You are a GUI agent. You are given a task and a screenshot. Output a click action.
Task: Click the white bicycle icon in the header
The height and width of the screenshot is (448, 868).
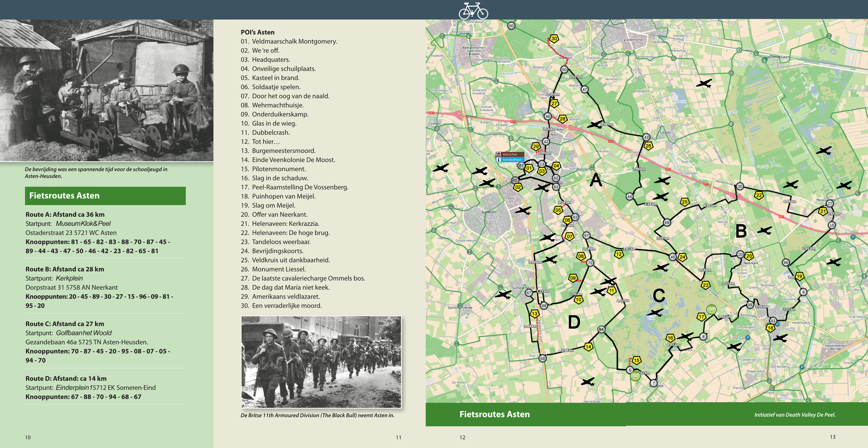473,11
